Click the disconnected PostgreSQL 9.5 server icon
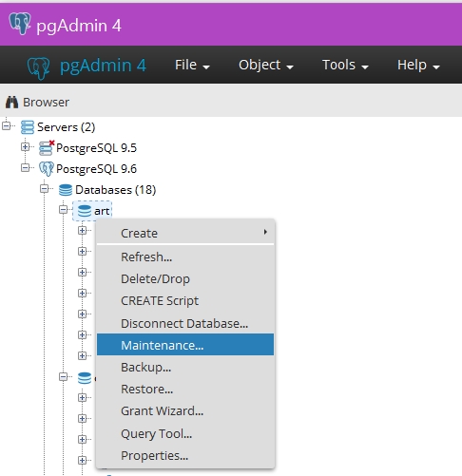Image resolution: width=462 pixels, height=476 pixels. (x=47, y=148)
